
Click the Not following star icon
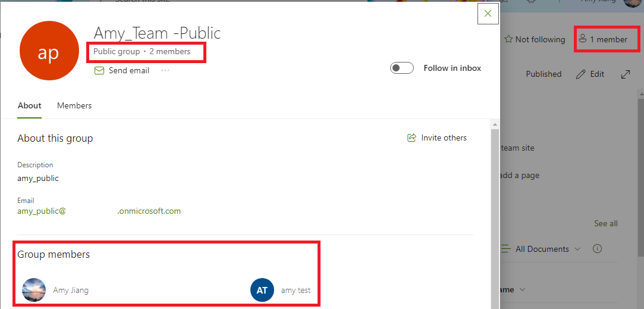click(508, 39)
